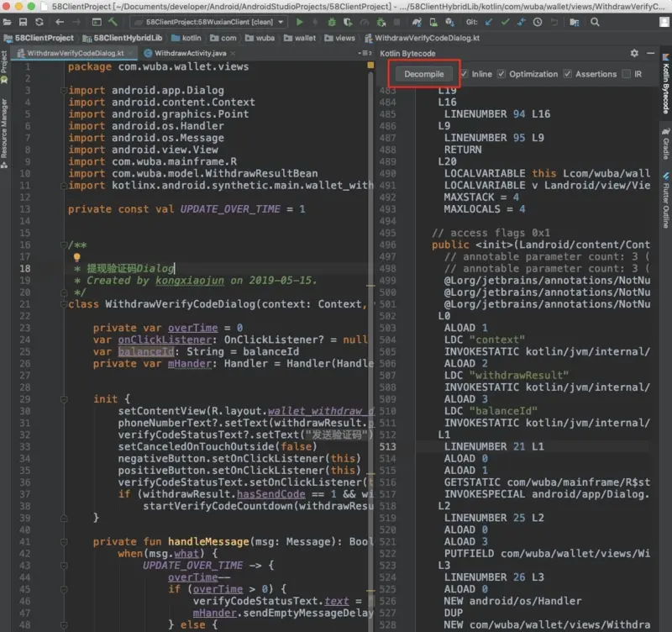Navigate forward with the right arrow icon
672x632 pixels.
pyautogui.click(x=76, y=22)
